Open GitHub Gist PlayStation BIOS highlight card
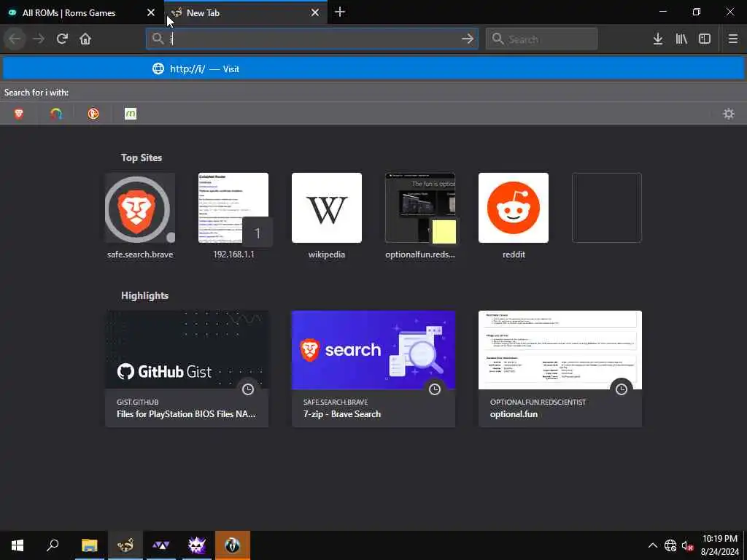 [x=187, y=369]
